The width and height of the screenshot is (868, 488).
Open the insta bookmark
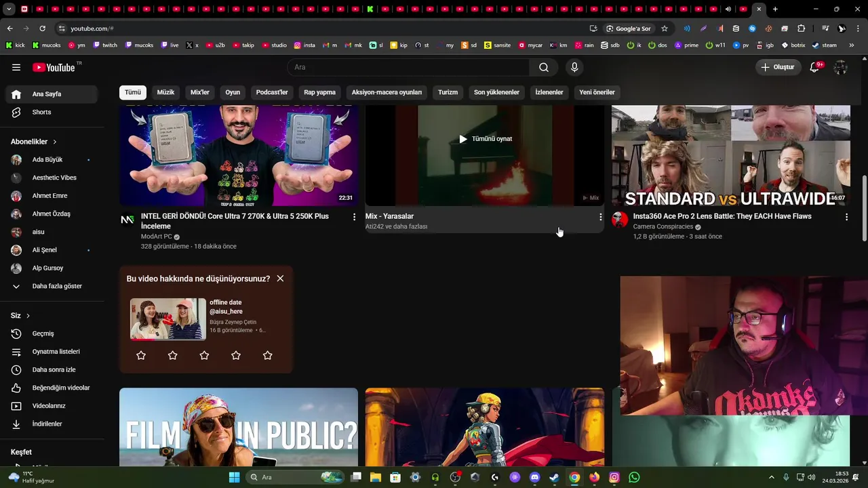click(x=304, y=45)
